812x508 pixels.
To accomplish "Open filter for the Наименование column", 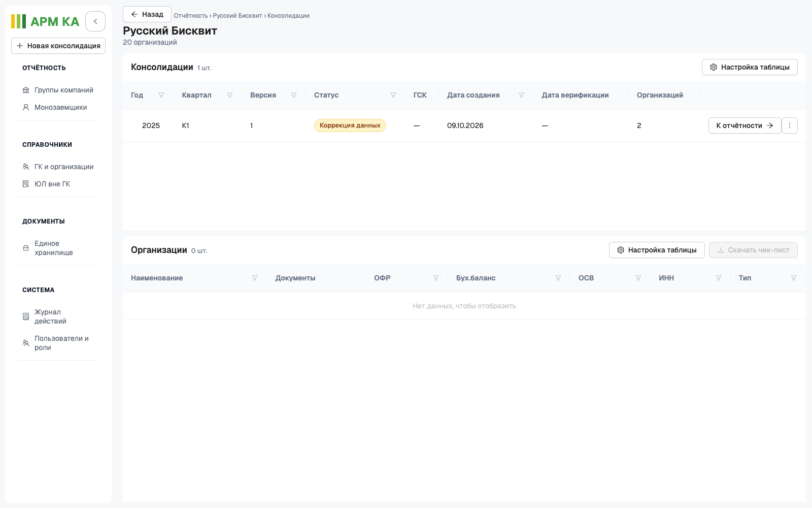I will [255, 278].
